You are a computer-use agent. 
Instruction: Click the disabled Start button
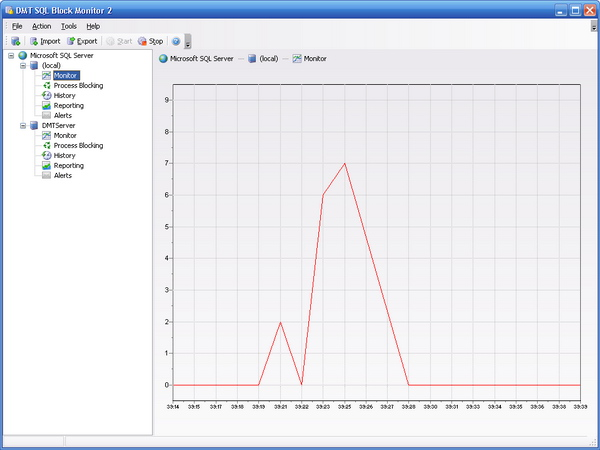[x=119, y=41]
